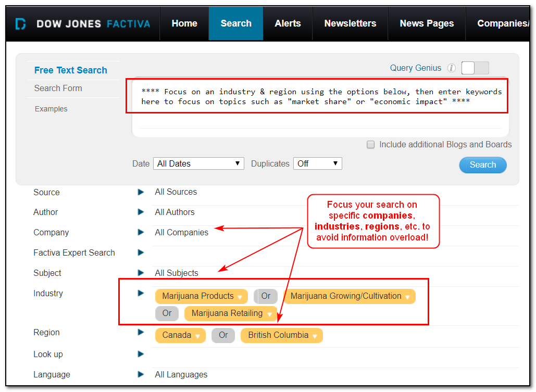Open the Alerts tab
Viewport: 536px width, 392px height.
click(288, 23)
